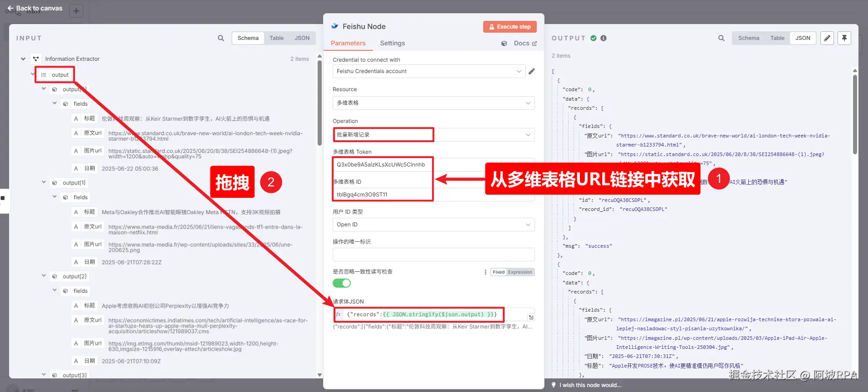Click the fx expression icon
This screenshot has height=392, width=868.
click(x=338, y=314)
